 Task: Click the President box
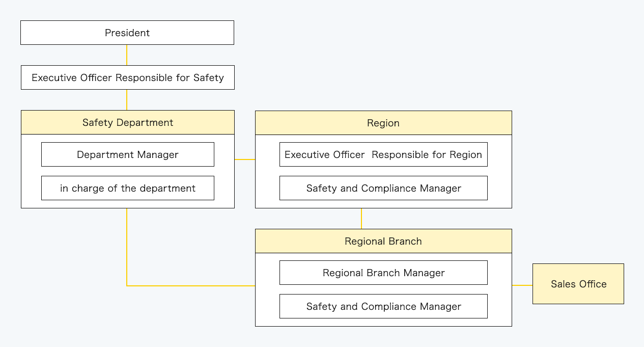coord(127,32)
